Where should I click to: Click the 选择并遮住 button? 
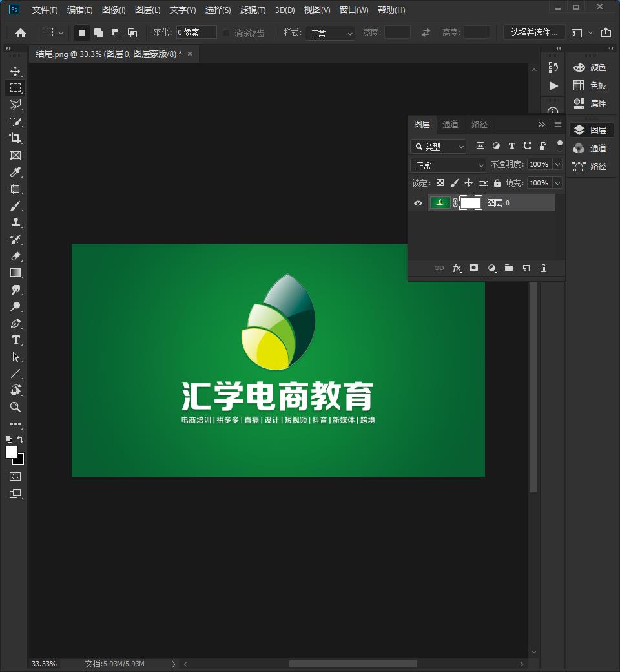pos(534,32)
